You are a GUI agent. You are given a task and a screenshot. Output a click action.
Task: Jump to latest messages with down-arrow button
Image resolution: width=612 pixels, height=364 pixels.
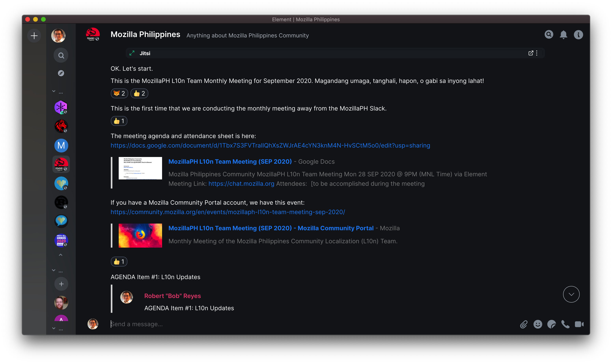pos(571,294)
